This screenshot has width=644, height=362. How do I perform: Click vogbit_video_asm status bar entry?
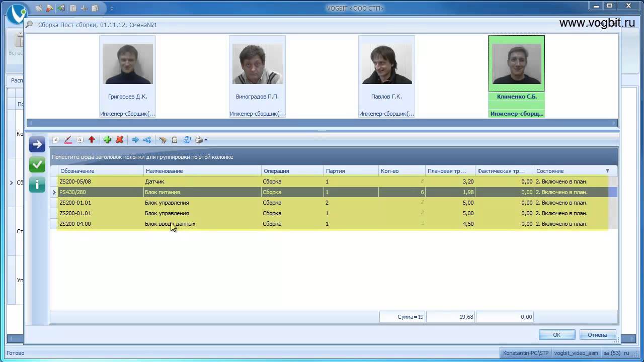(576, 353)
